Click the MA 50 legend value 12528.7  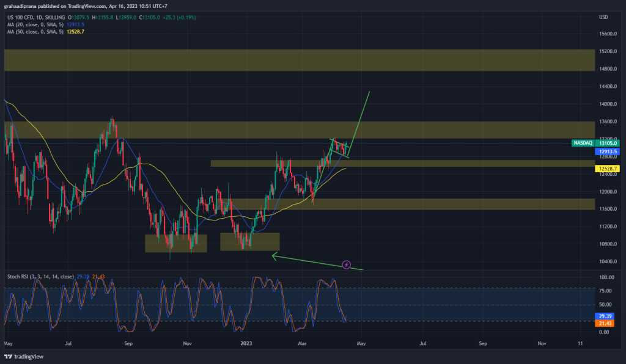pos(75,32)
